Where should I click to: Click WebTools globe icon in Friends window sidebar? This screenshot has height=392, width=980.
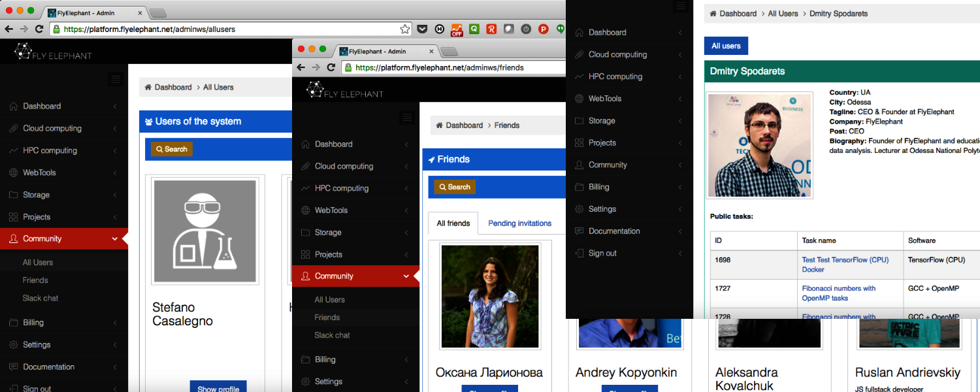[305, 210]
